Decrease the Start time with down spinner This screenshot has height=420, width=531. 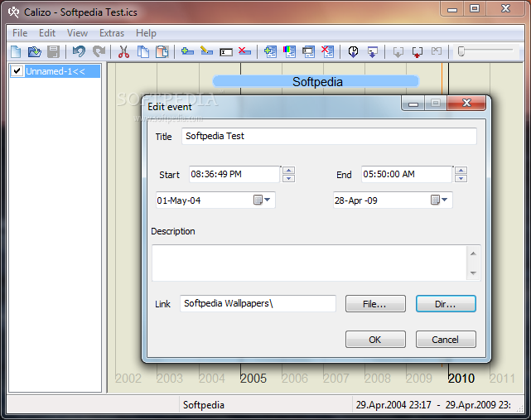tap(288, 178)
